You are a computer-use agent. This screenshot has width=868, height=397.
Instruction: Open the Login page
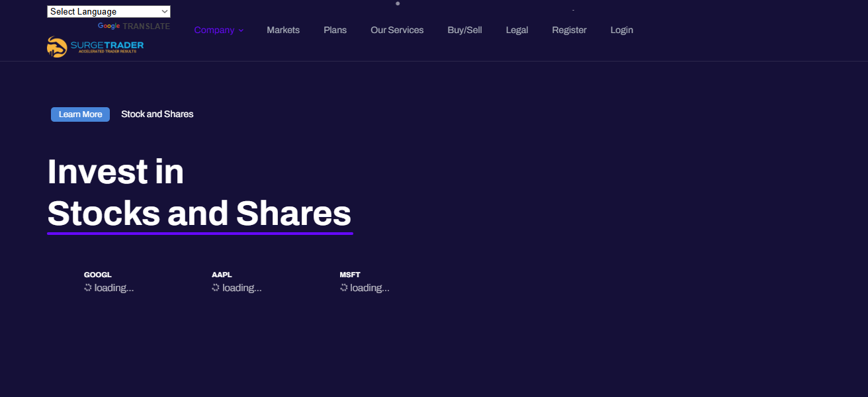[621, 30]
